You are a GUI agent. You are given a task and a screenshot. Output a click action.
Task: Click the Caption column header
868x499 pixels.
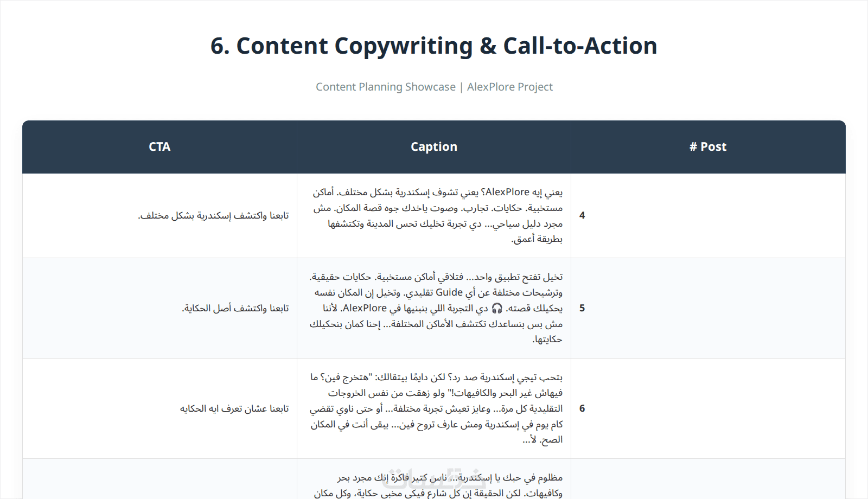pos(434,147)
